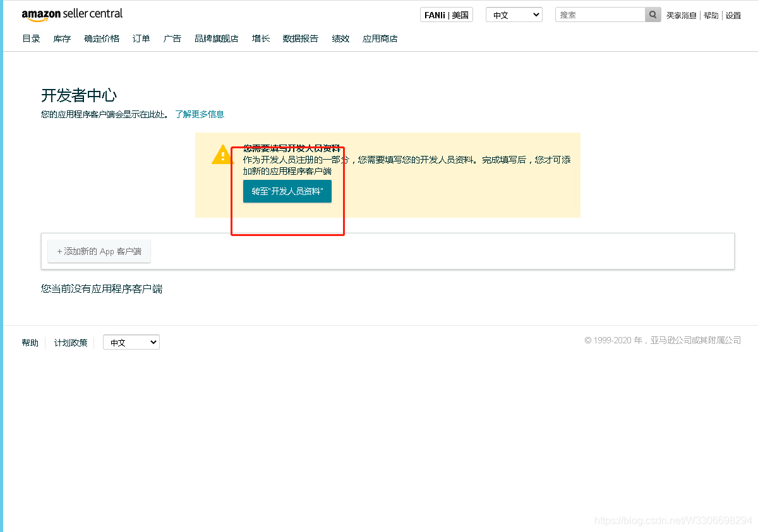This screenshot has width=758, height=532.
Task: Open the 数据报告 menu
Action: [x=301, y=38]
